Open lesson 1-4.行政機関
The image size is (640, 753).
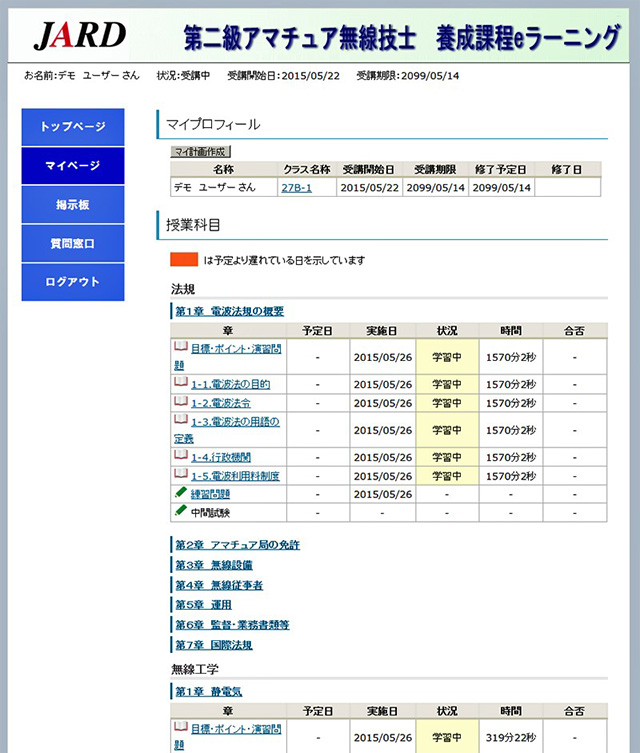tap(221, 457)
